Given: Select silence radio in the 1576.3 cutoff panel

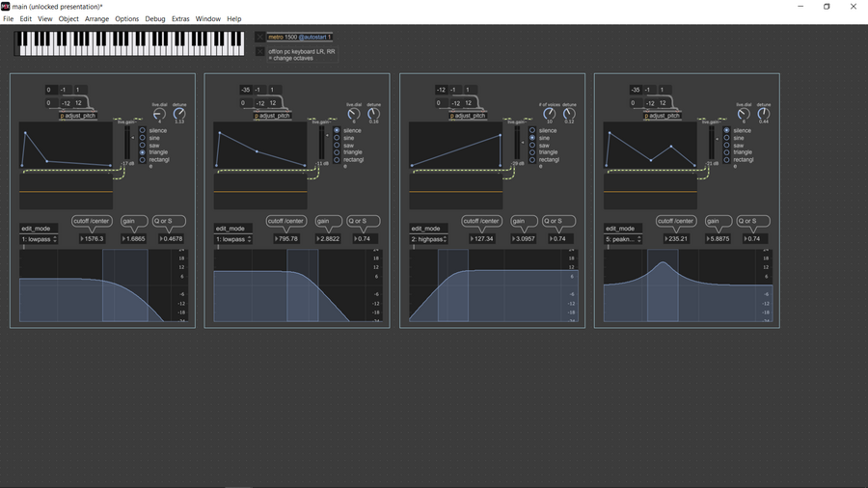Looking at the screenshot, I should point(143,130).
